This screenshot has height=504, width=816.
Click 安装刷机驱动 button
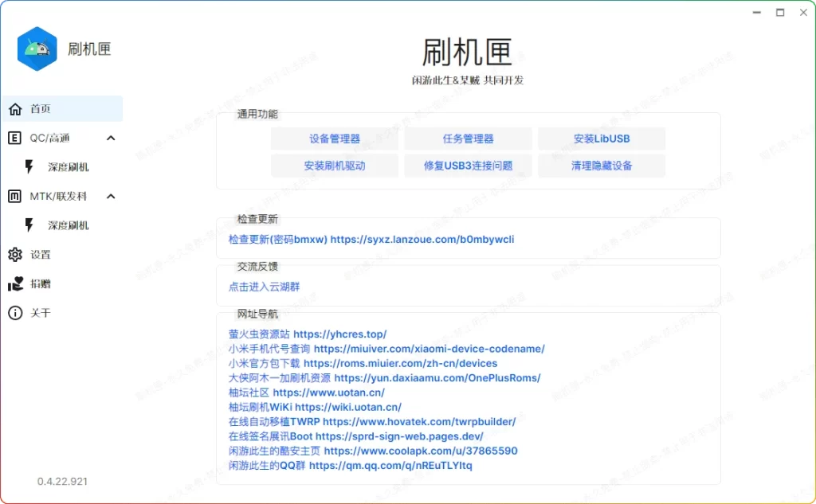[x=335, y=166]
